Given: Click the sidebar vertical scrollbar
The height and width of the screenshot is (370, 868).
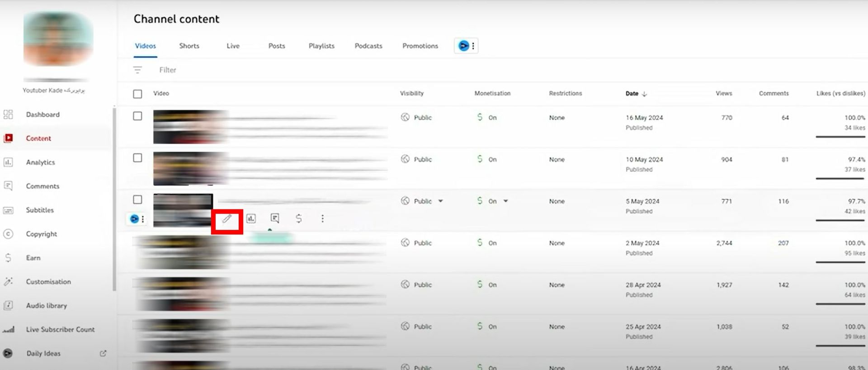Looking at the screenshot, I should (x=114, y=199).
